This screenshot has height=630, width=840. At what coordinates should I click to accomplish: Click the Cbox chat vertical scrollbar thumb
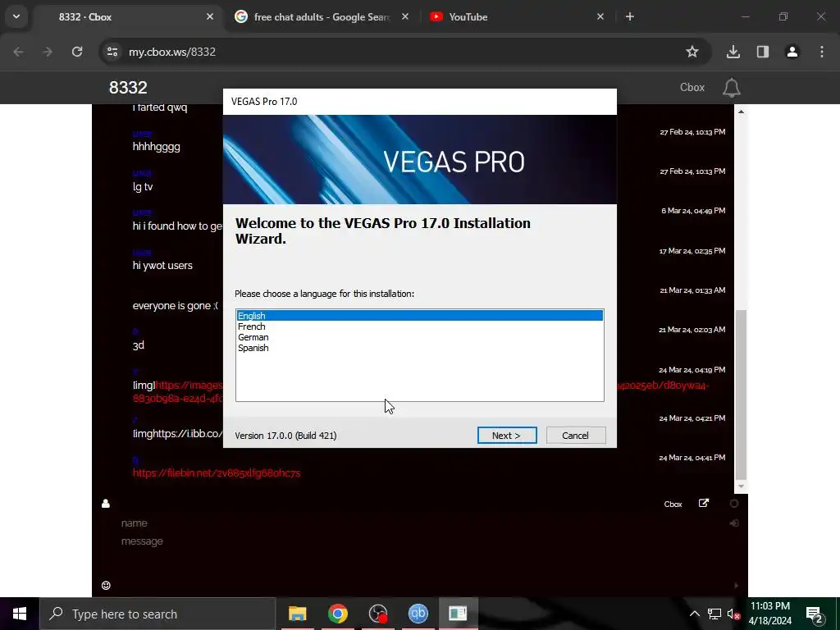pyautogui.click(x=741, y=395)
